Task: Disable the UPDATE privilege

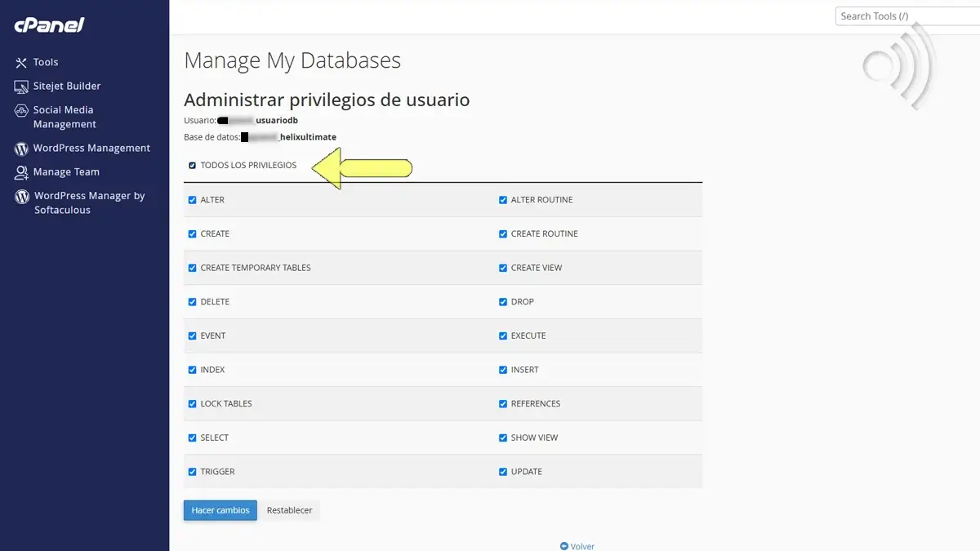Action: (503, 471)
